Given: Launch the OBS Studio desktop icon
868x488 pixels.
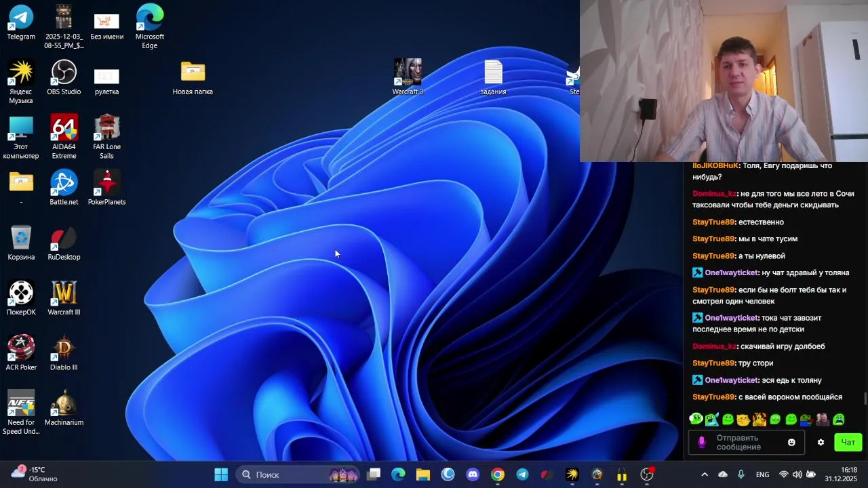Looking at the screenshot, I should point(64,77).
